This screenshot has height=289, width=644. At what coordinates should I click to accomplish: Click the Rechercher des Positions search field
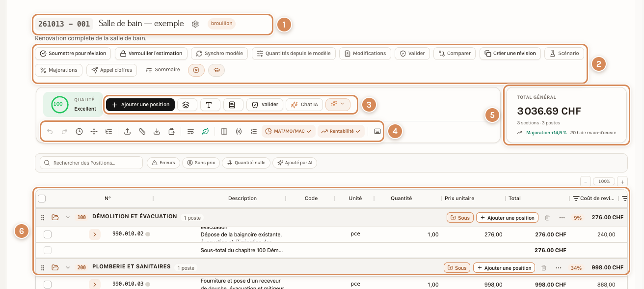pyautogui.click(x=91, y=163)
